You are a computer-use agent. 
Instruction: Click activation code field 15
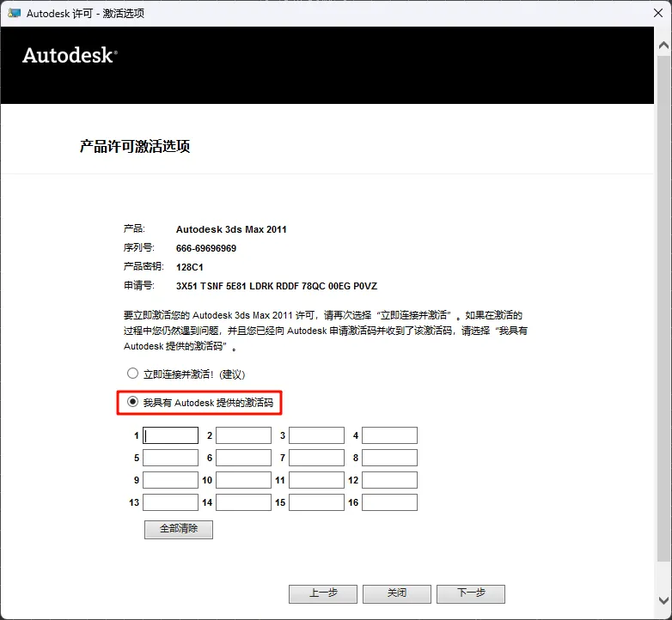coord(317,502)
